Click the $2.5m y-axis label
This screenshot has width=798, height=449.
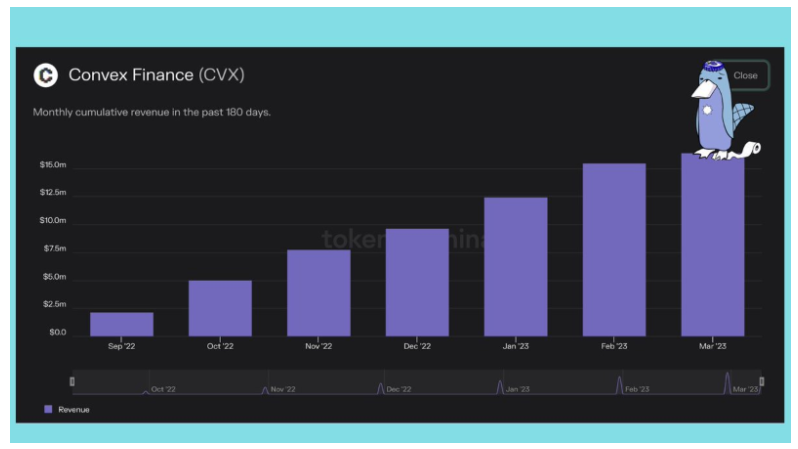pos(54,304)
